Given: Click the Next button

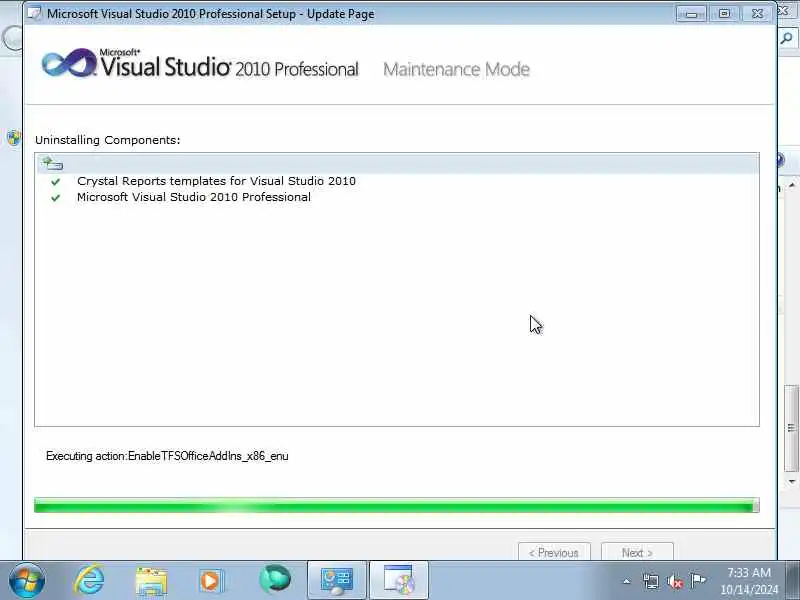Looking at the screenshot, I should (x=637, y=553).
